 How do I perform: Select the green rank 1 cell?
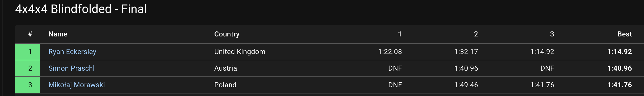28,52
